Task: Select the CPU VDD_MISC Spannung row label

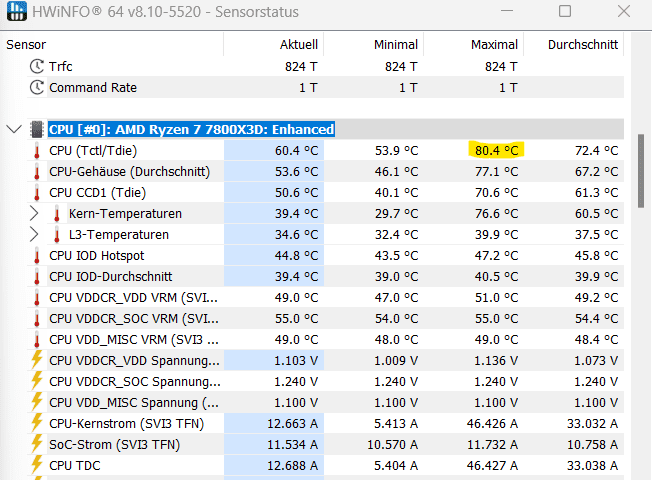Action: tap(134, 403)
